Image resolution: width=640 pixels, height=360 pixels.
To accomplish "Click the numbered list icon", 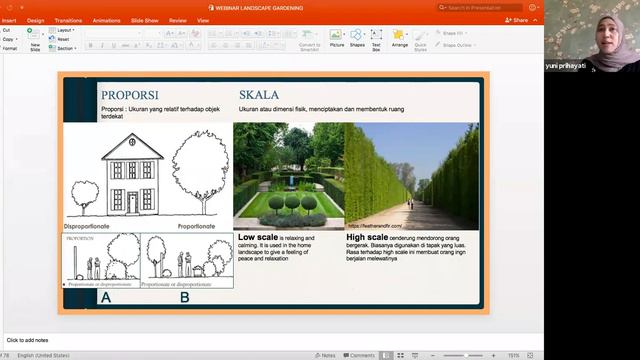I will click(x=230, y=33).
